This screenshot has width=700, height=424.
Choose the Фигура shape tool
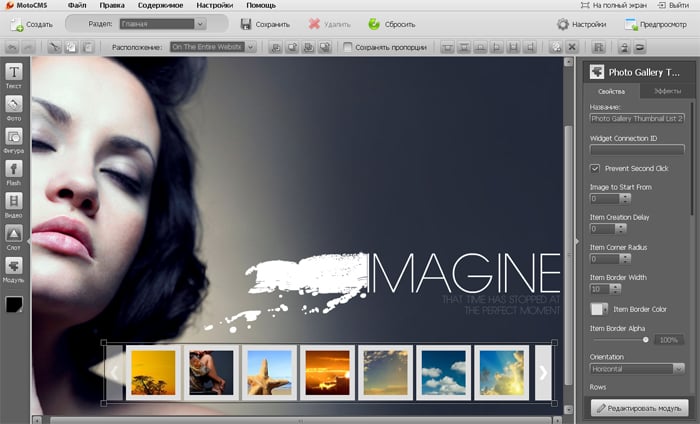click(15, 139)
